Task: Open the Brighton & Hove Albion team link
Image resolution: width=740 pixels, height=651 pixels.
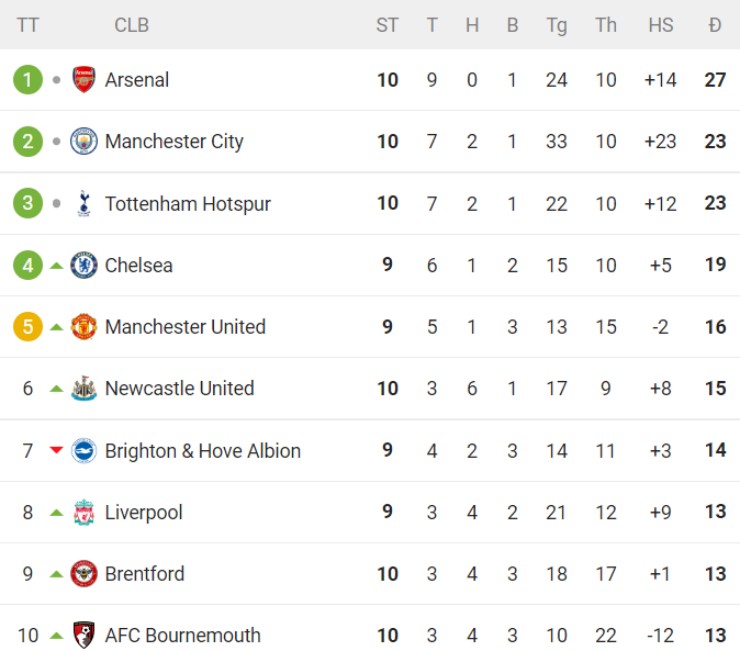Action: click(x=202, y=451)
